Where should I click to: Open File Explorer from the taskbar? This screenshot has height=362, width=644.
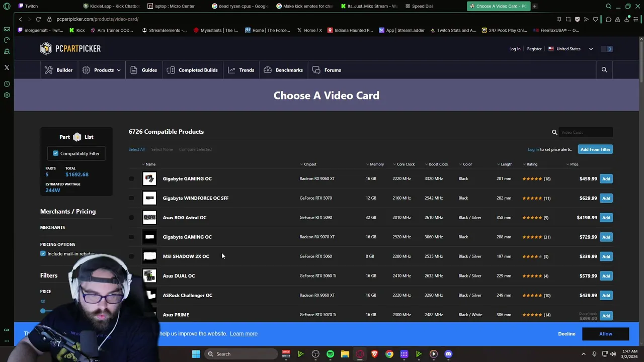(345, 354)
